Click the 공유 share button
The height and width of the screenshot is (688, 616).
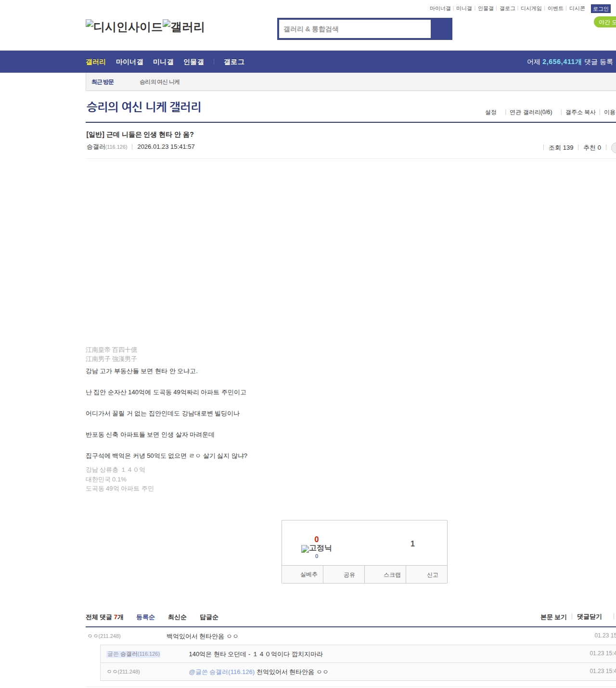(x=344, y=574)
